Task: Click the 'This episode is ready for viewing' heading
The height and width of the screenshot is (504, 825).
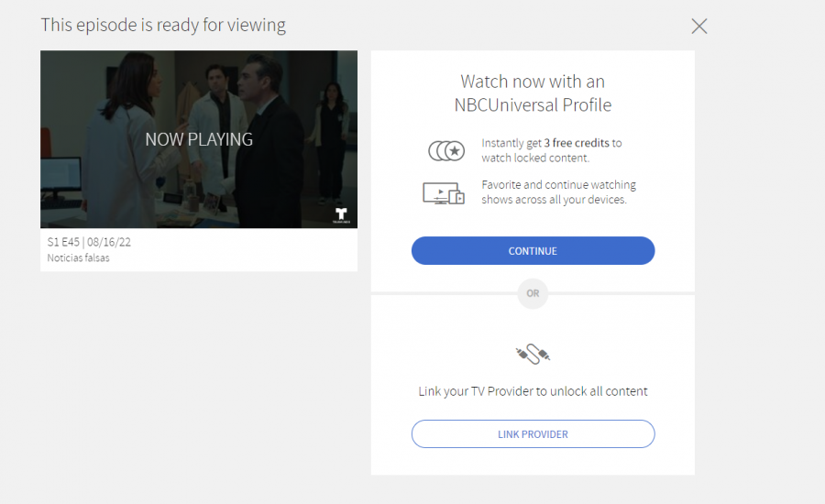Action: [163, 25]
